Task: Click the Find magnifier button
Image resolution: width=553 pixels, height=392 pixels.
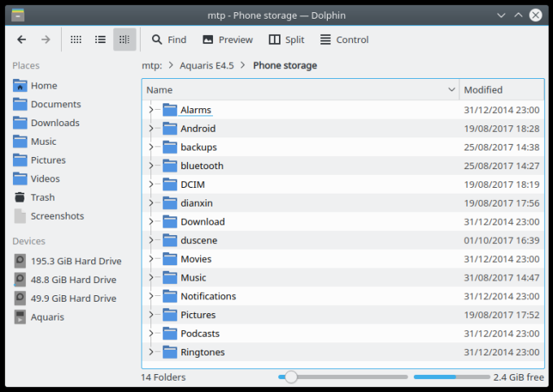Action: pyautogui.click(x=169, y=40)
